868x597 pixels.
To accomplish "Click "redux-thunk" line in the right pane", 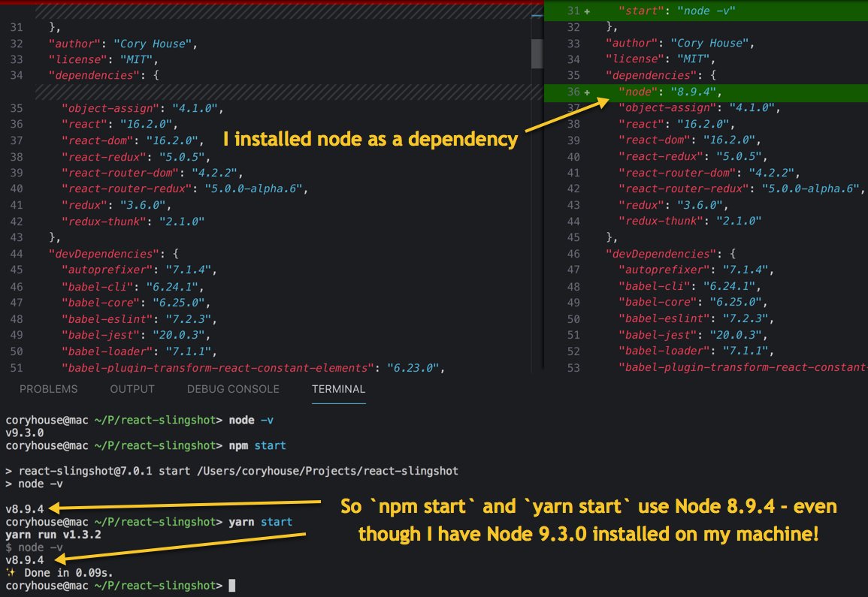I will (x=690, y=222).
